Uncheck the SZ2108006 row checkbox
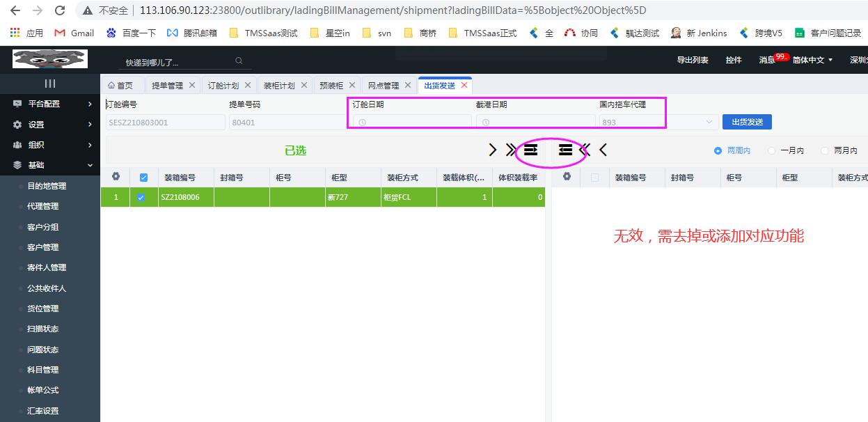The image size is (868, 422). (141, 198)
